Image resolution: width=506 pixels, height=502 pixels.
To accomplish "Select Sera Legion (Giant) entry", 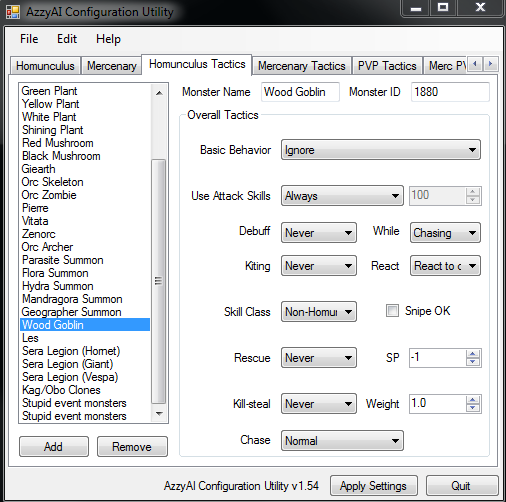I will point(85,364).
